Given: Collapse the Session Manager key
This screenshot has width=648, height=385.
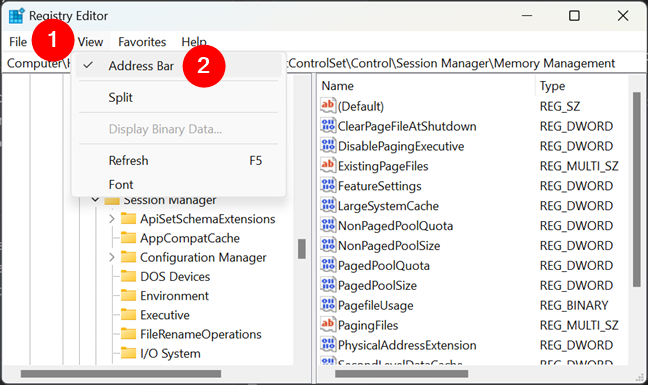Looking at the screenshot, I should pos(95,200).
